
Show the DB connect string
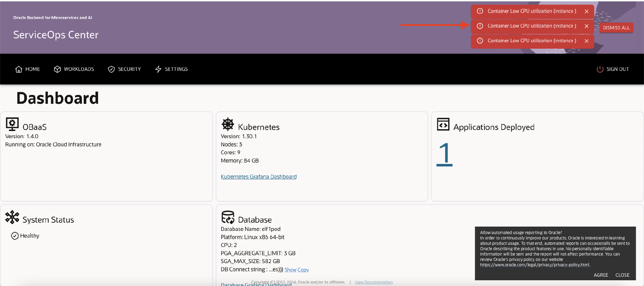point(290,270)
